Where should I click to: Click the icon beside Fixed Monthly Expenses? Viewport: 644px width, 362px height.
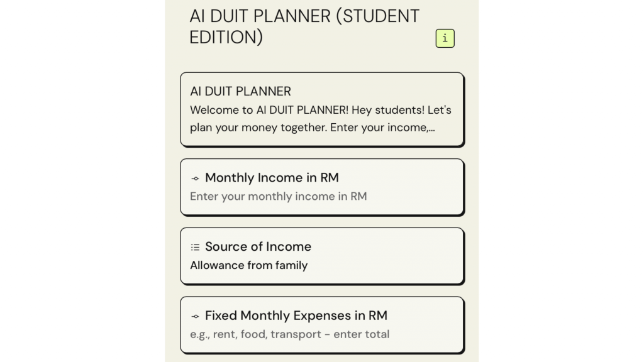195,316
